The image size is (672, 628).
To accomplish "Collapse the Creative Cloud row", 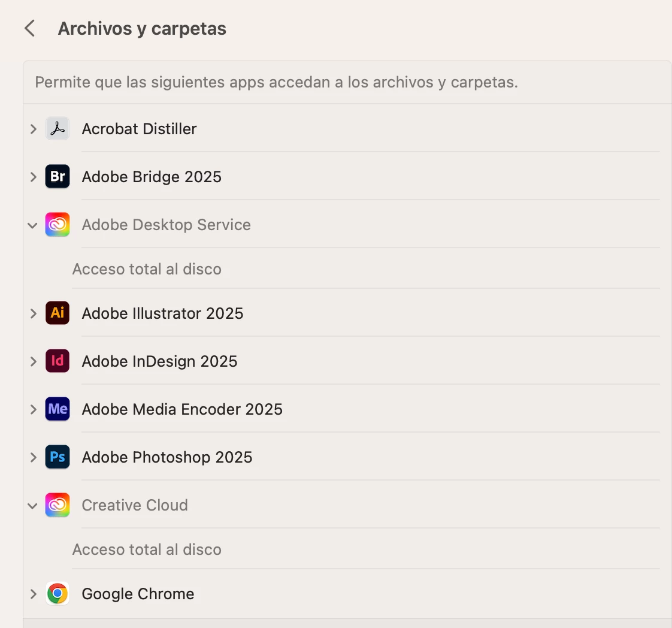I will pos(32,506).
